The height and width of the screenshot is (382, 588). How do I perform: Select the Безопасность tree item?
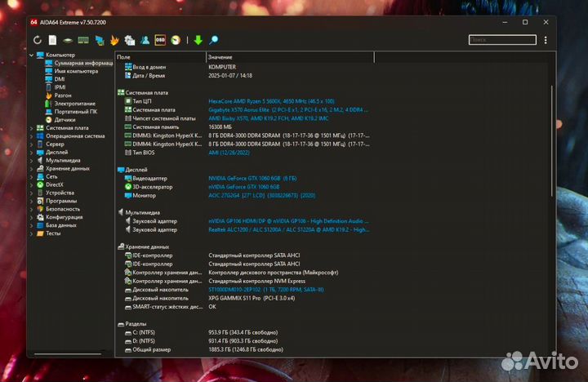click(58, 209)
